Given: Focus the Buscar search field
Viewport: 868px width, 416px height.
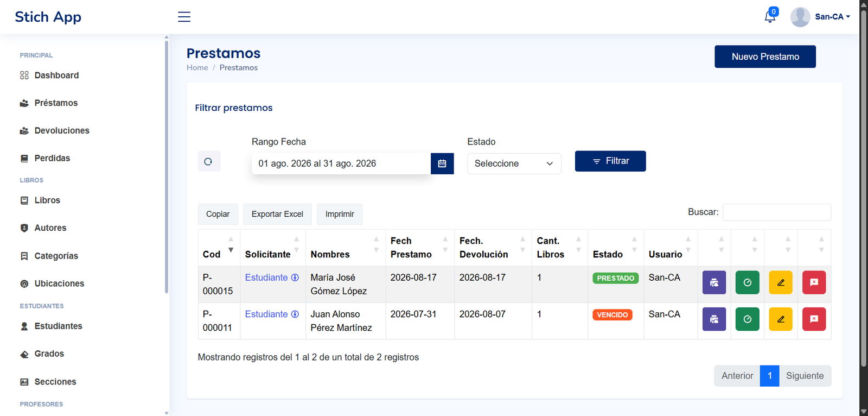Looking at the screenshot, I should [777, 212].
